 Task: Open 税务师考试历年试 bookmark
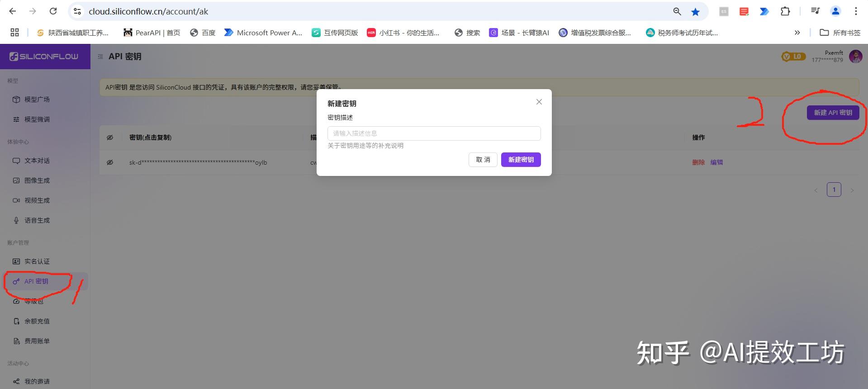682,33
